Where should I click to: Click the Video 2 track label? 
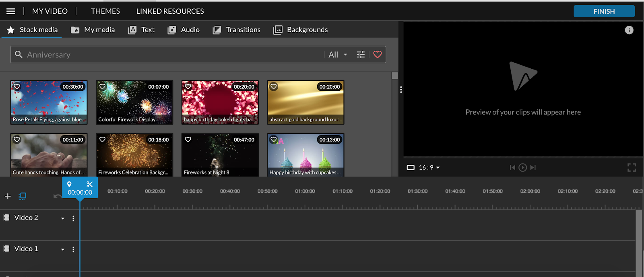click(26, 217)
